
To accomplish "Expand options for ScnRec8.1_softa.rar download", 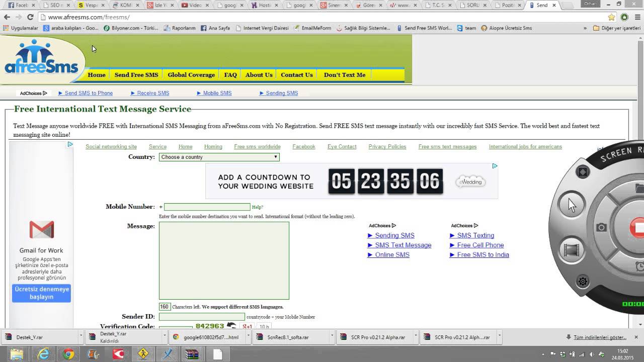I will click(332, 337).
